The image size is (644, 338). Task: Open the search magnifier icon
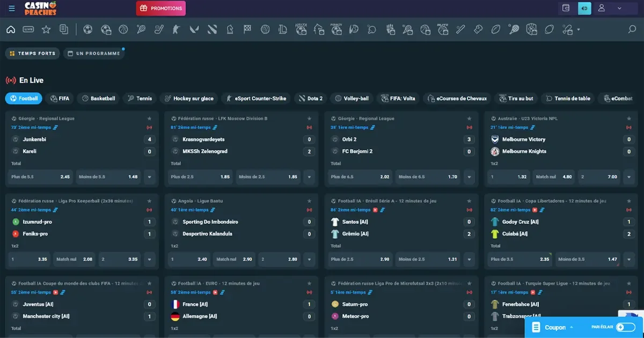[x=632, y=30]
